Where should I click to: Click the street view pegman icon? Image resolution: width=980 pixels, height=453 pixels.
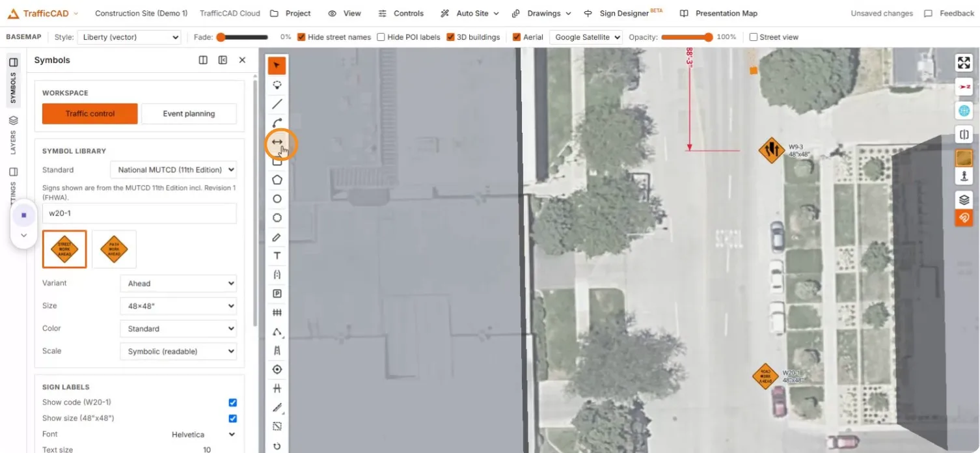[964, 176]
